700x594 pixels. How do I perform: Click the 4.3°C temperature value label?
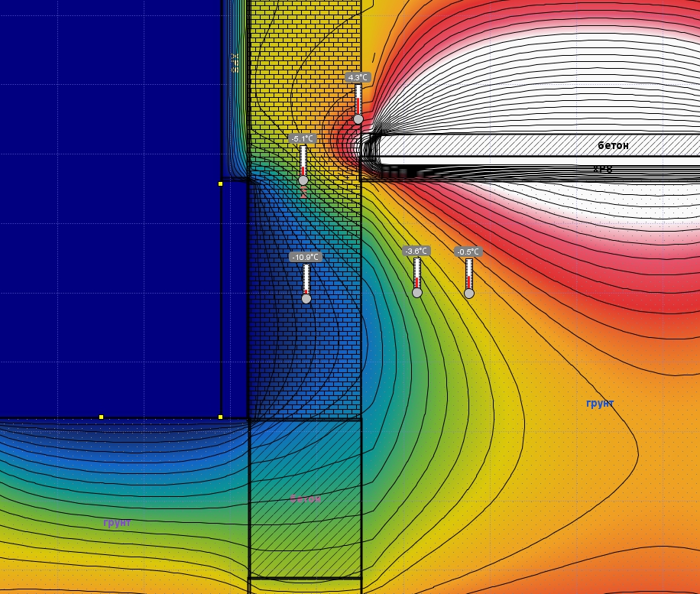point(358,77)
